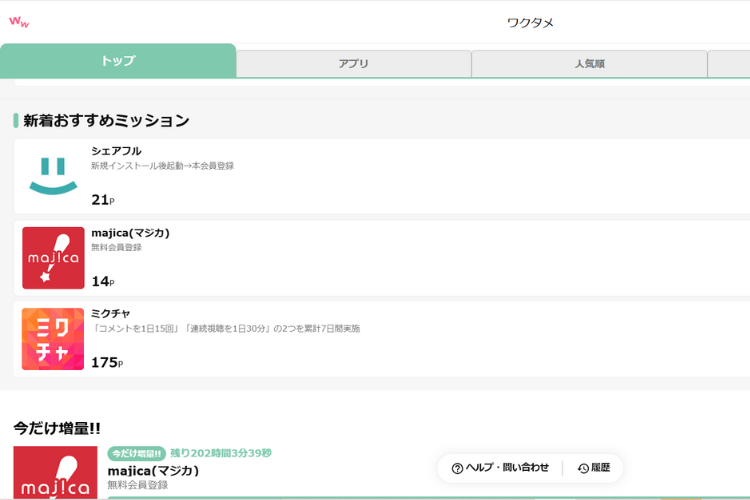750x500 pixels.
Task: Switch to the アプリ tab
Action: pyautogui.click(x=354, y=64)
